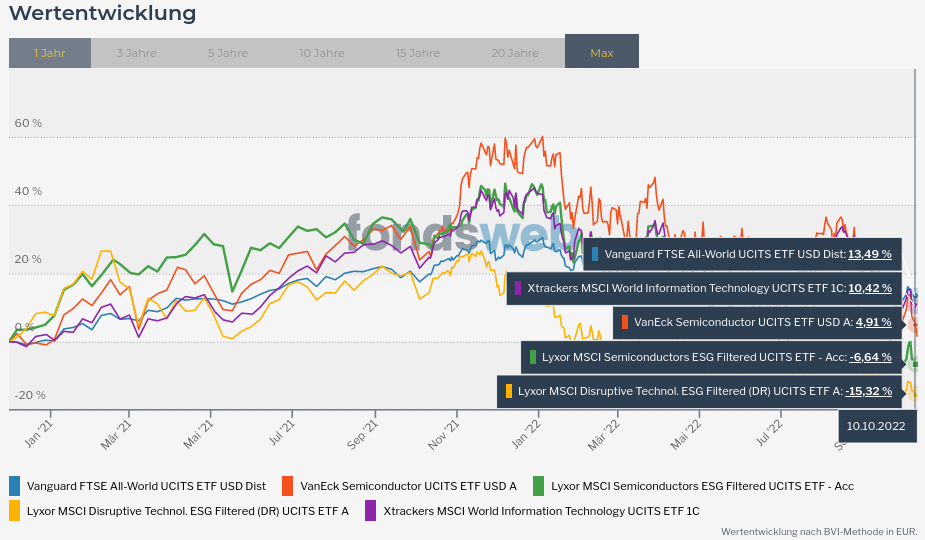Click the yellow Lyxor Disruptive legend swatch

click(x=15, y=511)
